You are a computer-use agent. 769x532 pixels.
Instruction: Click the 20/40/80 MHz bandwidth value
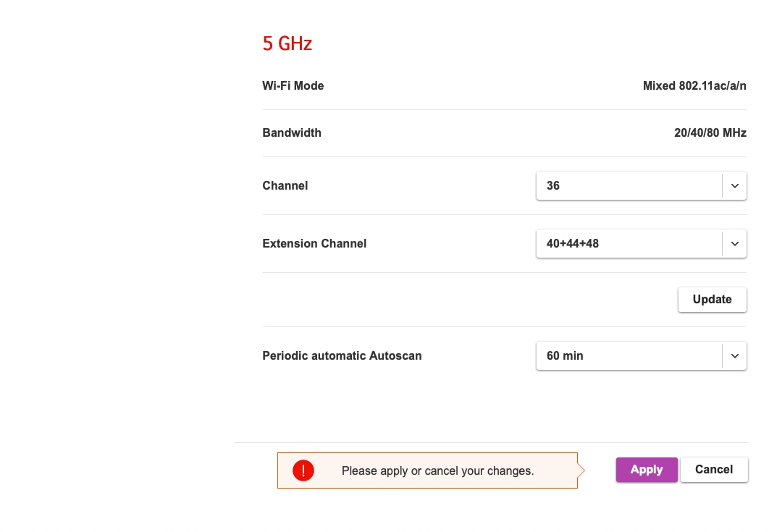(x=710, y=133)
